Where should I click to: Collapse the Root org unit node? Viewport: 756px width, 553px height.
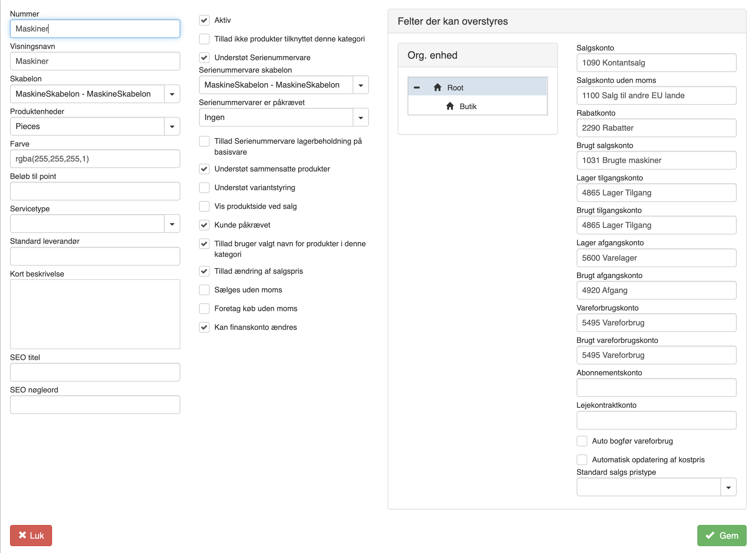[417, 88]
